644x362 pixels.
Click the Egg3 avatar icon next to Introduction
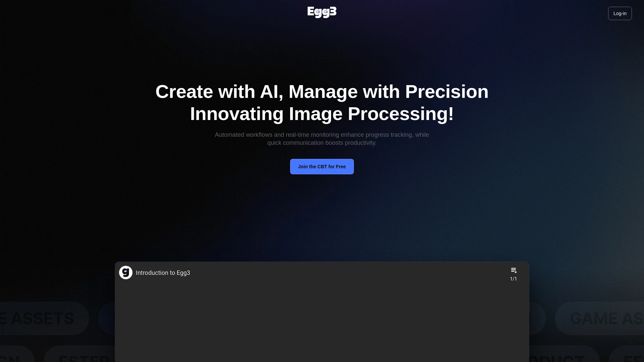(126, 272)
